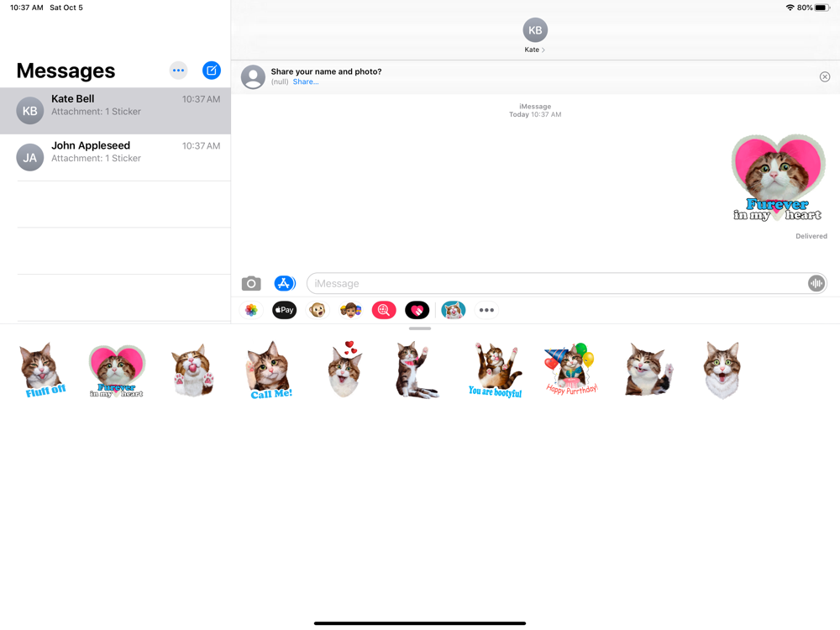Open John Appleseed conversation
840x630 pixels.
tap(115, 158)
